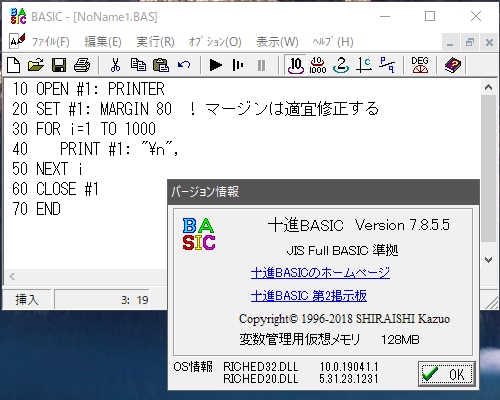The image size is (500, 400).
Task: Maximize the BASIC main window
Action: click(x=430, y=16)
